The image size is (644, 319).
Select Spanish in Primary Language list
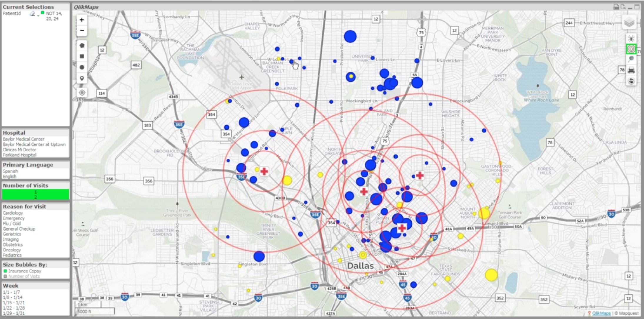click(x=10, y=171)
